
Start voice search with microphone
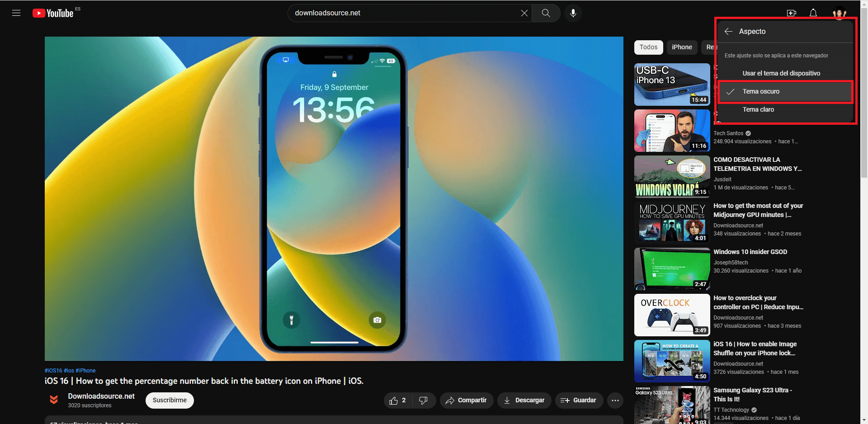coord(573,13)
